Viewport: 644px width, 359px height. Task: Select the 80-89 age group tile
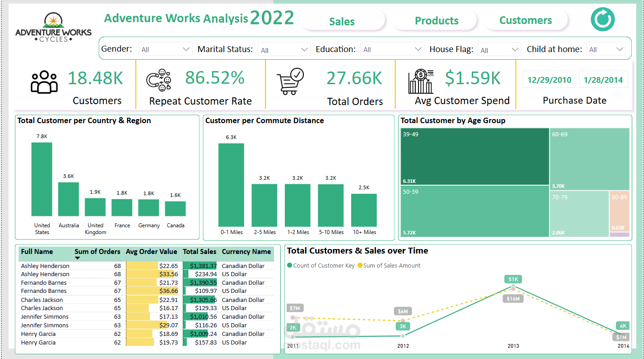click(620, 211)
